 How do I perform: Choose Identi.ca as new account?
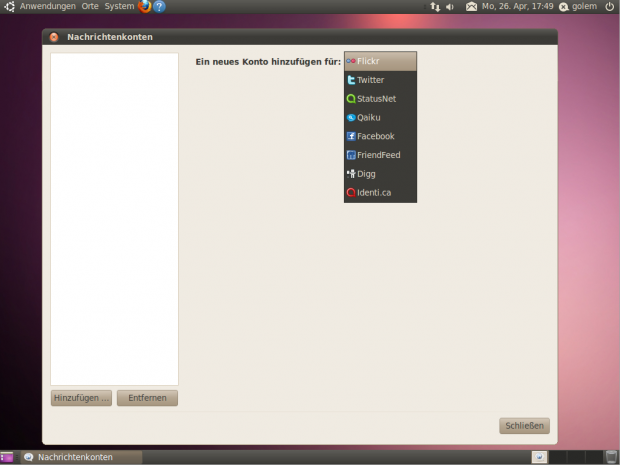pos(380,193)
